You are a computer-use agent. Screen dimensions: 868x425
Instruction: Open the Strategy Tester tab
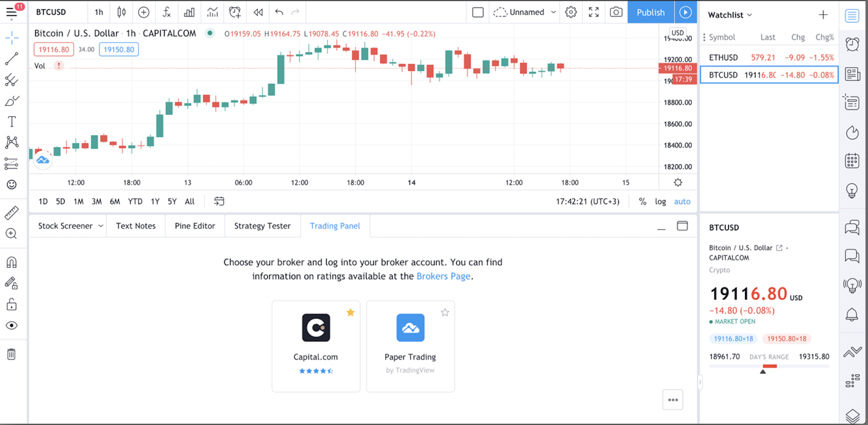pos(262,226)
